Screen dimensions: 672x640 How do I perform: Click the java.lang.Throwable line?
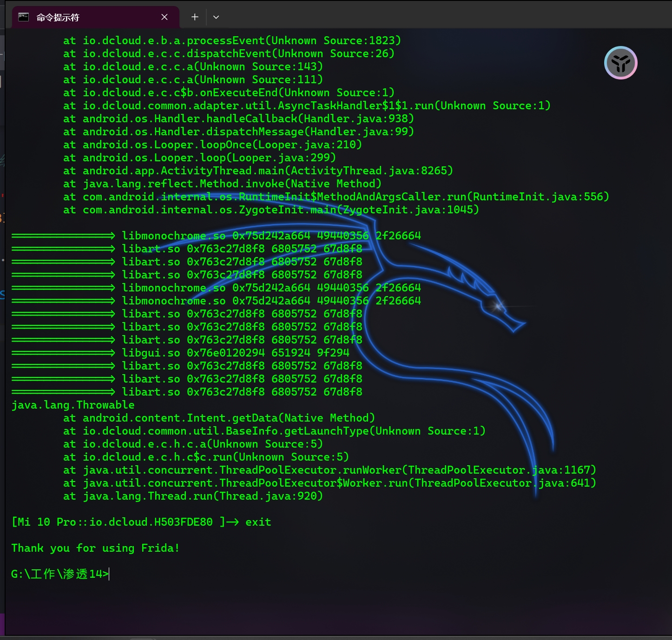pos(73,405)
